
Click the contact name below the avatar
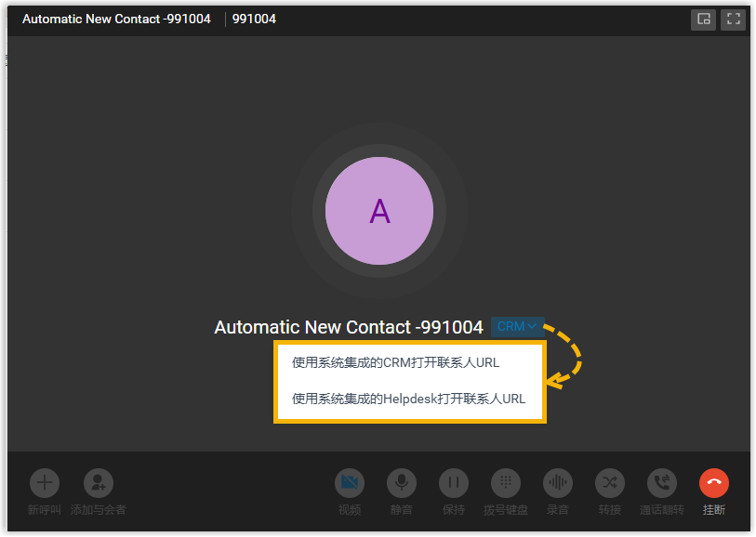(x=349, y=327)
